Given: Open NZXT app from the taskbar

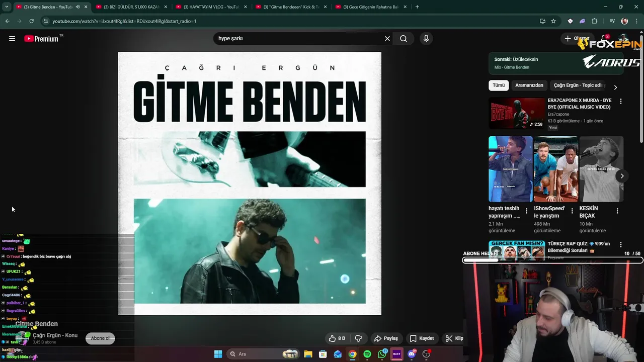Looking at the screenshot, I should click(x=397, y=354).
